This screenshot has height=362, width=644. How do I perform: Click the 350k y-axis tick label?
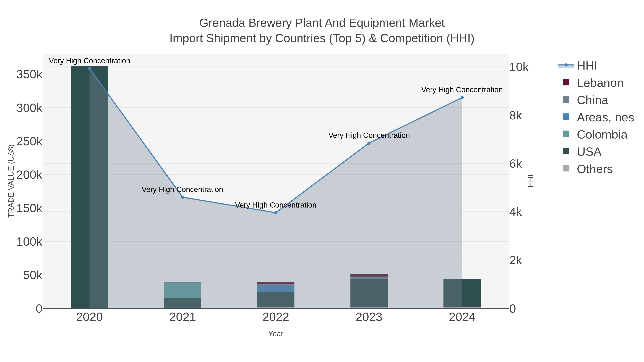(x=29, y=74)
